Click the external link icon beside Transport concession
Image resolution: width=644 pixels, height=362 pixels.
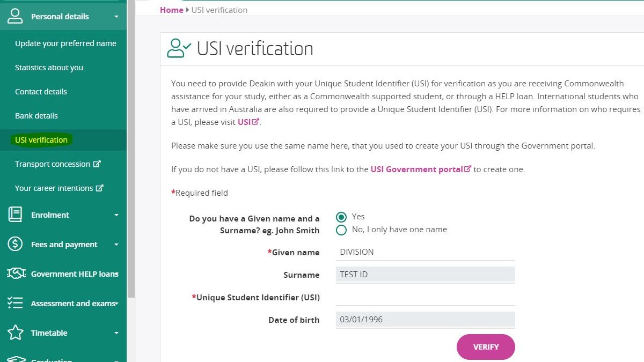[x=97, y=164]
